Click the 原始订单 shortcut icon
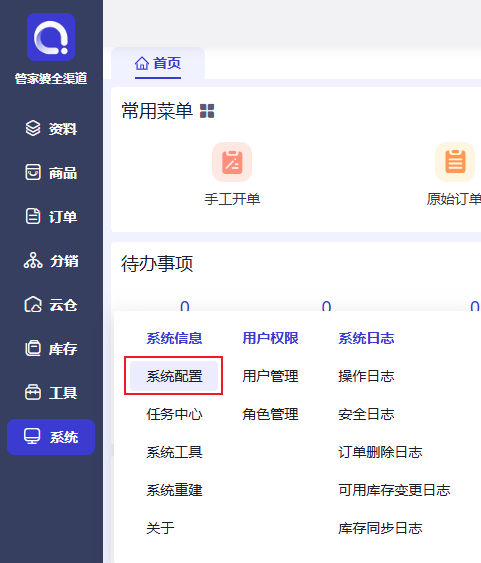Screen dimensions: 481x563 pyautogui.click(x=455, y=162)
